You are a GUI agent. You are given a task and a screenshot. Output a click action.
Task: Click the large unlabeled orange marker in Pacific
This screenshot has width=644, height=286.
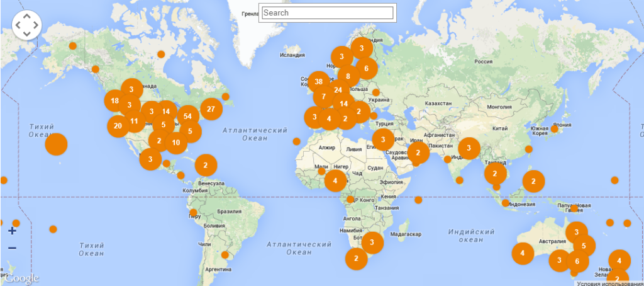pos(56,144)
